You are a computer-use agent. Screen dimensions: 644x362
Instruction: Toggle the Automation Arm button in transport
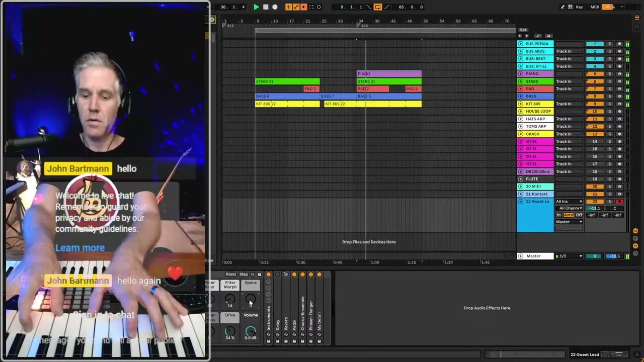click(296, 7)
